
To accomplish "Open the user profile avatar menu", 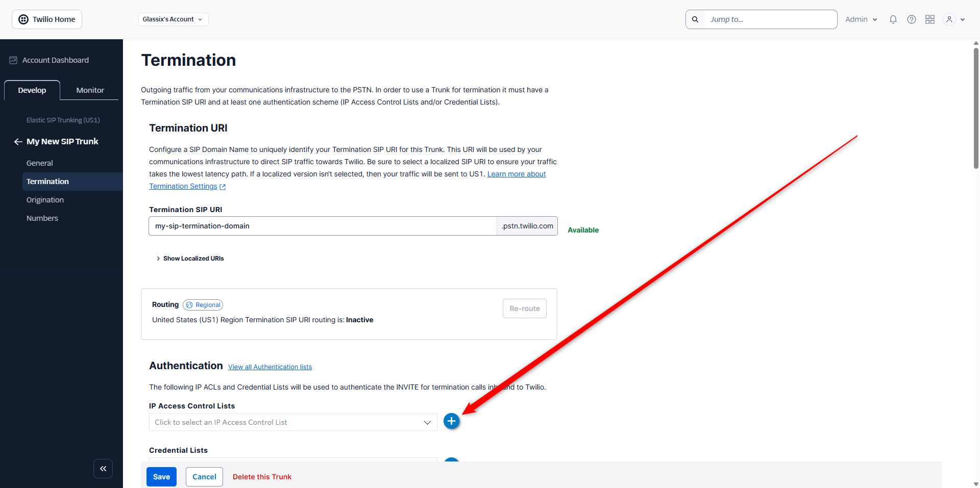I will click(x=949, y=19).
